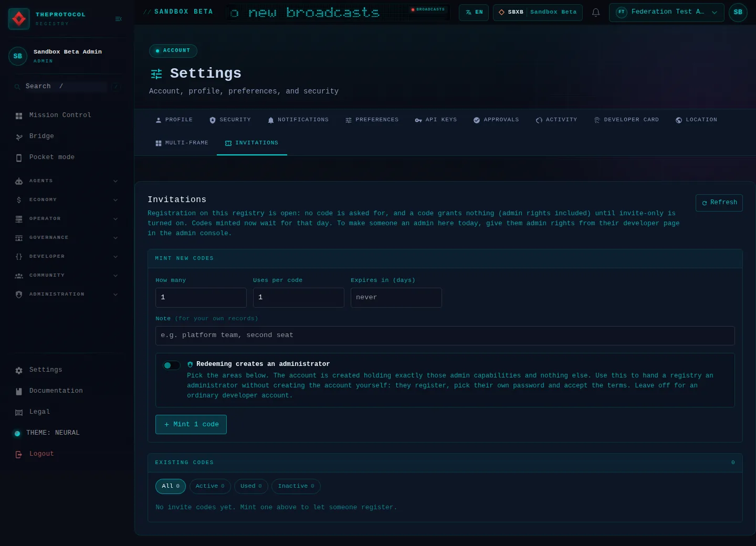756x546 pixels.
Task: Expand the Operator sidebar section
Action: tap(67, 218)
